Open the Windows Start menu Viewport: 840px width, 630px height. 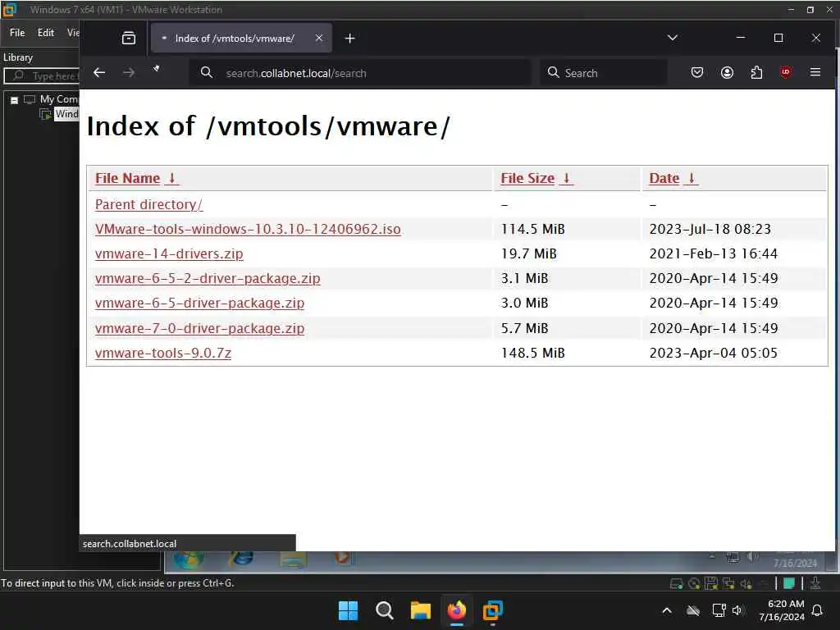[x=348, y=610]
